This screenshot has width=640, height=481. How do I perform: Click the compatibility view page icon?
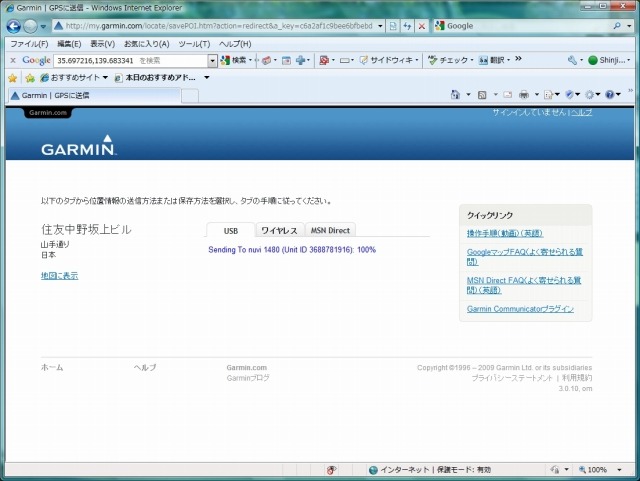[393, 26]
